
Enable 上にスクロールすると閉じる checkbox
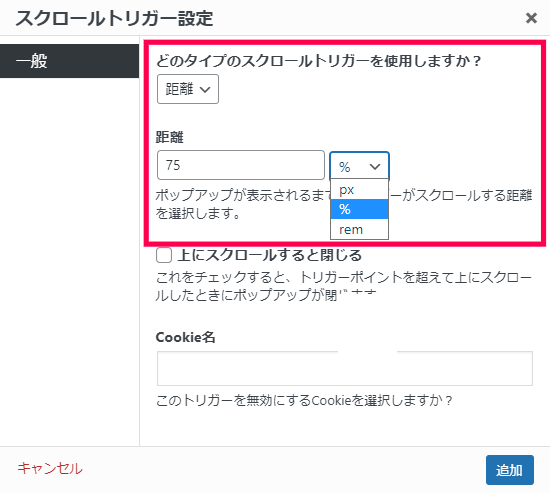click(164, 255)
